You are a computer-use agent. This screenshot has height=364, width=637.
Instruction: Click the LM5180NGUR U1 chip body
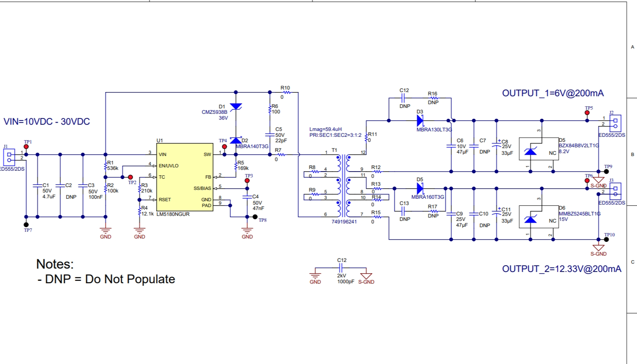tap(185, 178)
